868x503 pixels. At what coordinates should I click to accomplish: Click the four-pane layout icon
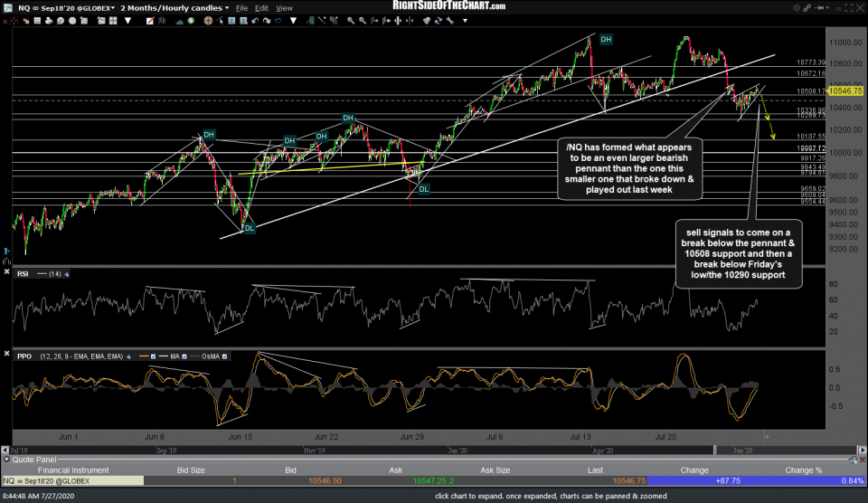[114, 21]
